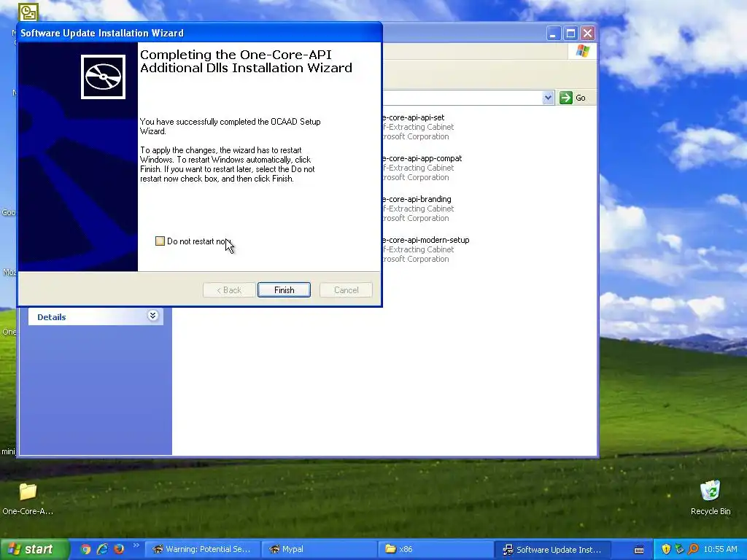Open the address bar dropdown in Explorer
This screenshot has height=560, width=747.
548,98
